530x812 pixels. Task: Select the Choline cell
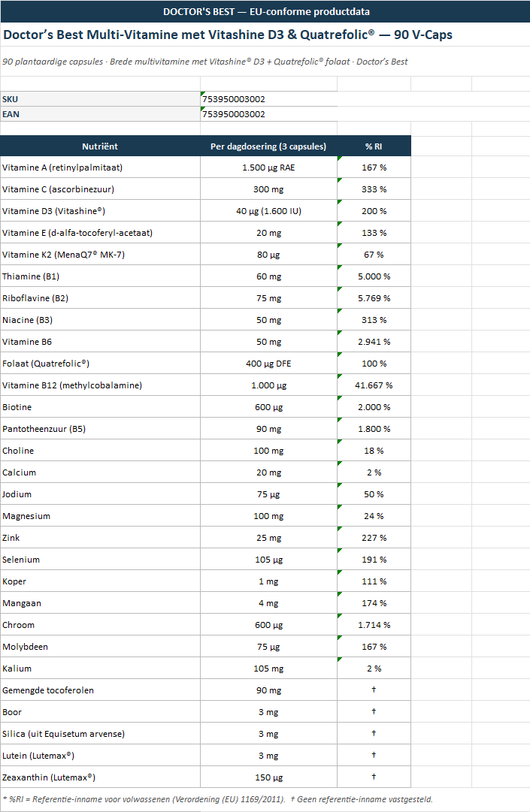coord(100,450)
